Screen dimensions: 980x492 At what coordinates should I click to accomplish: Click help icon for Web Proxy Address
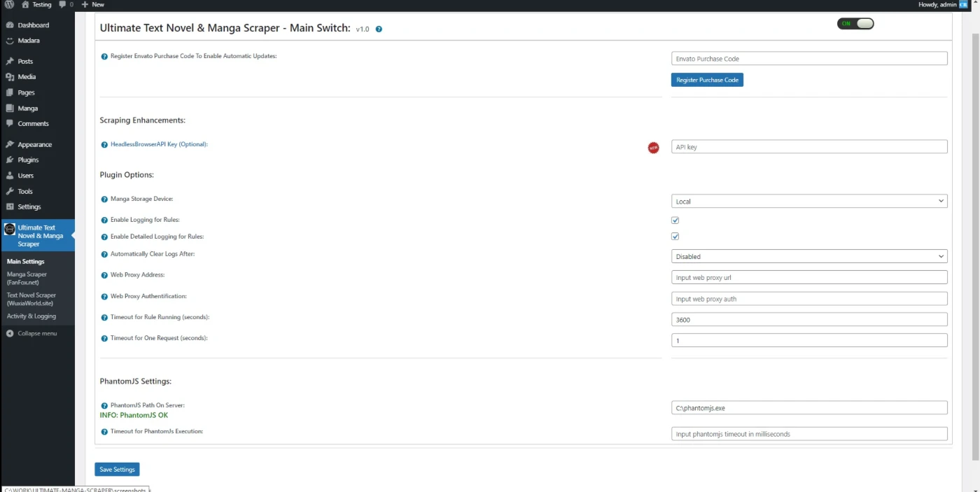click(x=104, y=275)
